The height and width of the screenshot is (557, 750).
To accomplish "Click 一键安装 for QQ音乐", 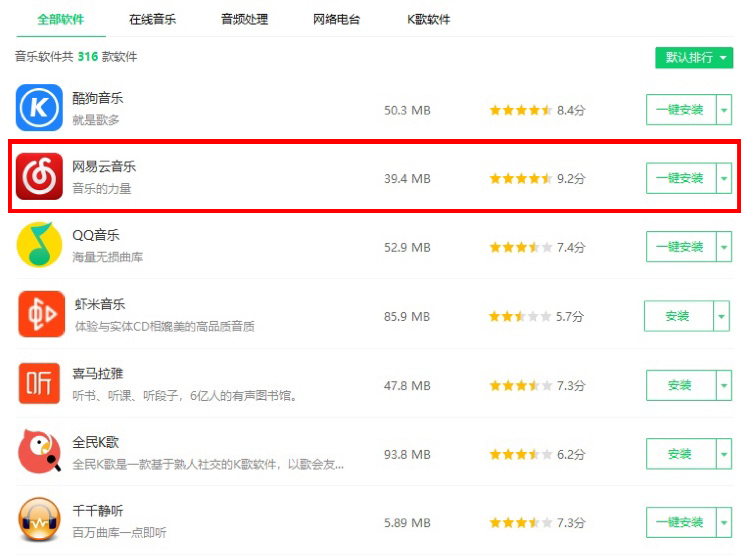I will (681, 247).
